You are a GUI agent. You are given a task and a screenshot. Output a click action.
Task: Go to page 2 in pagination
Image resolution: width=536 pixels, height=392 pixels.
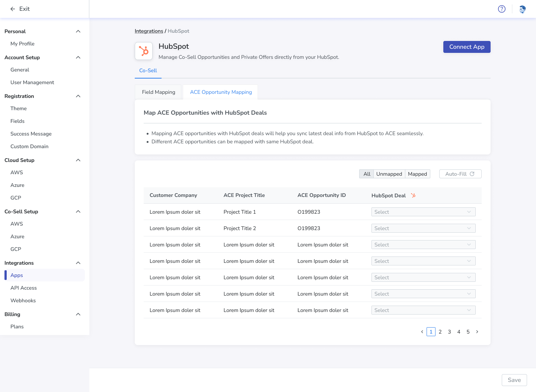(x=440, y=332)
